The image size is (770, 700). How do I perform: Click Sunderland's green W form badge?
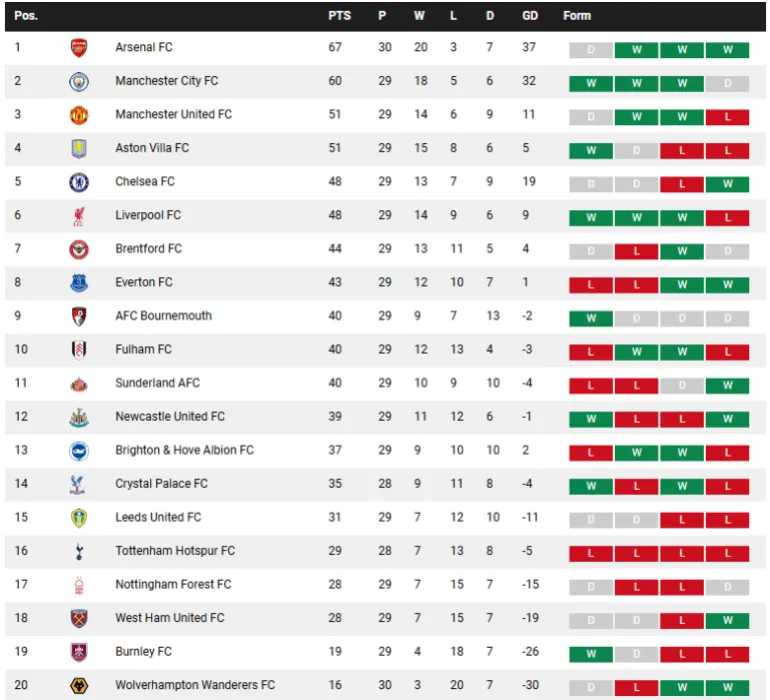(x=727, y=385)
